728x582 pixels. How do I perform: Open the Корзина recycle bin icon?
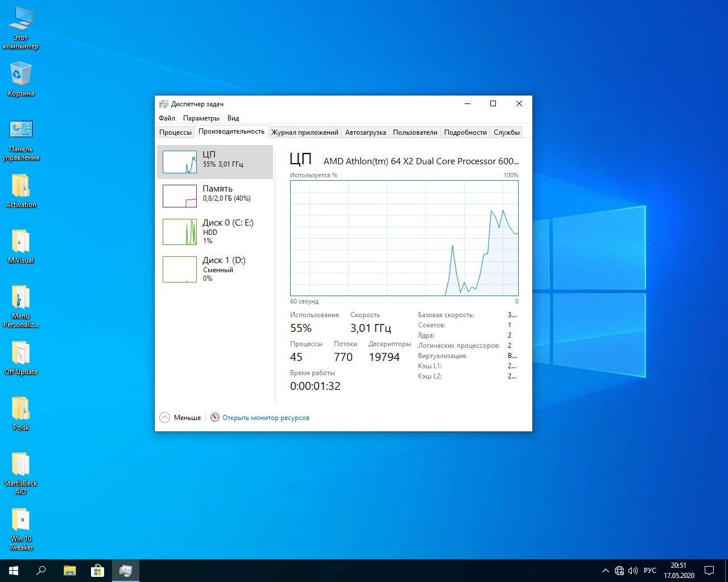(20, 80)
